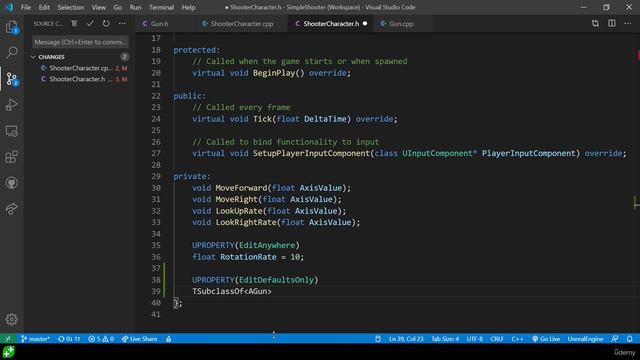Open the Terminal menu
The image size is (640, 360).
[161, 7]
